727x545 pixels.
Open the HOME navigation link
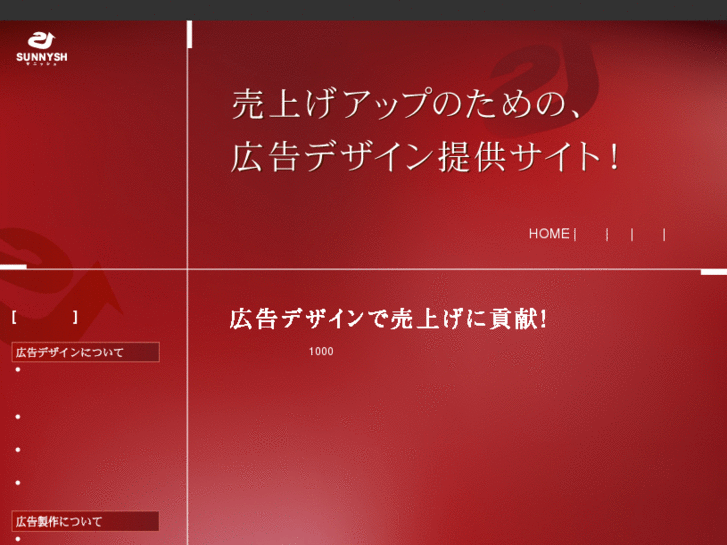(x=549, y=234)
